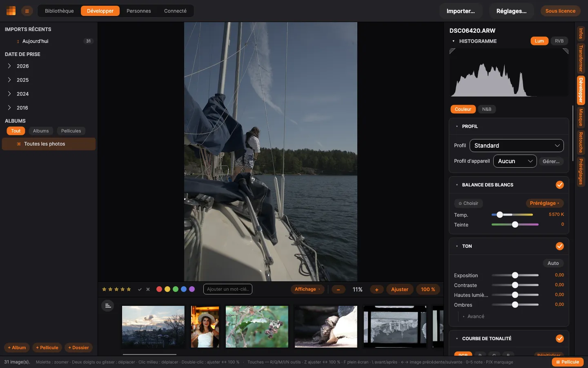
Task: Open the Transformer side tab
Action: click(x=581, y=58)
